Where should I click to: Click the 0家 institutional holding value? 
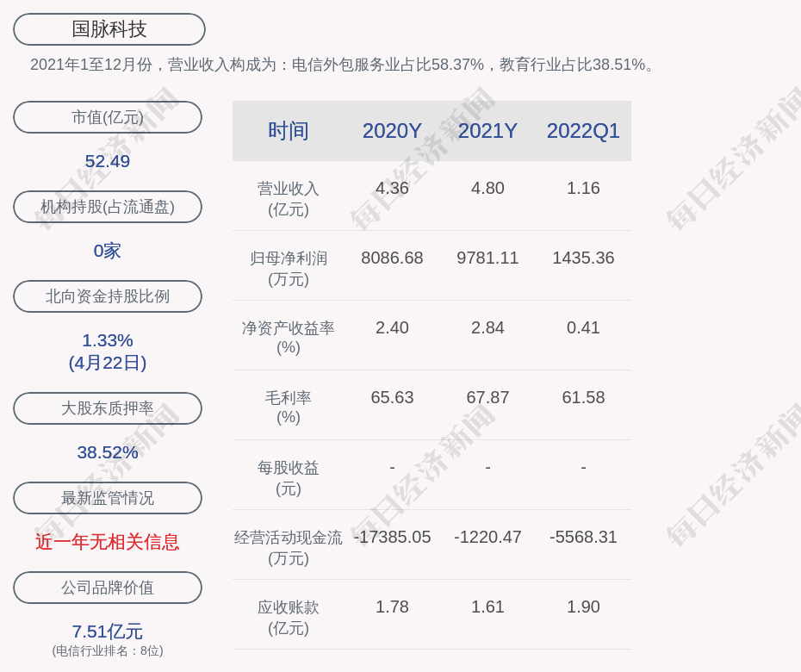108,251
